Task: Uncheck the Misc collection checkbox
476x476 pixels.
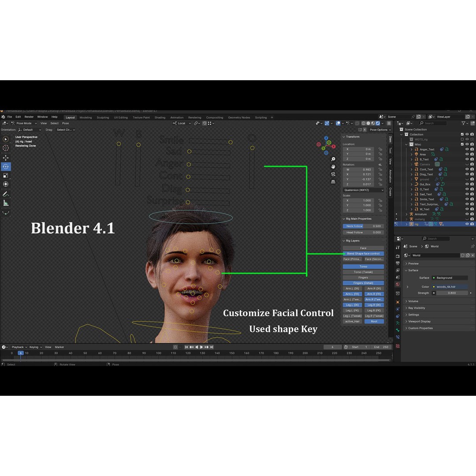Action: tap(462, 144)
